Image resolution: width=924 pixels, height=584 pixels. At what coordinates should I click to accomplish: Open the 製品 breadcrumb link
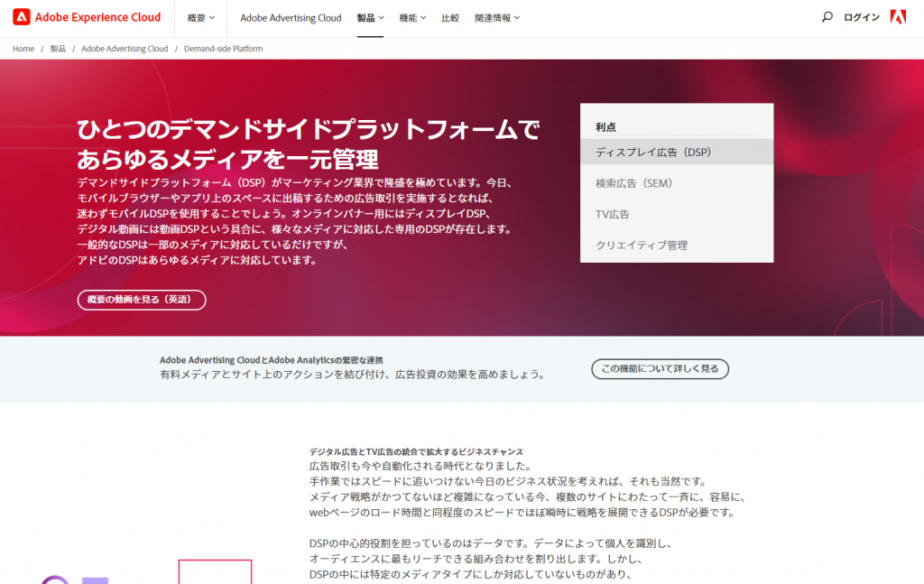coord(58,49)
